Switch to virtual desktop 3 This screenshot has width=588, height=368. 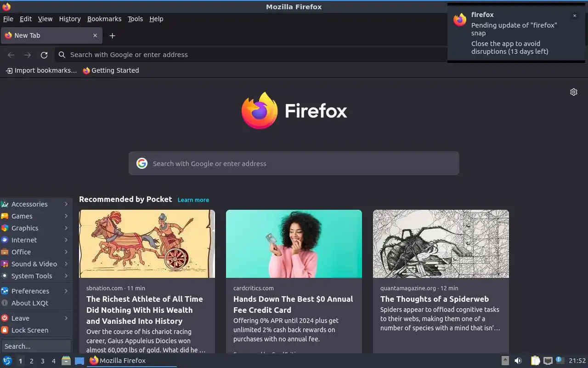click(42, 361)
